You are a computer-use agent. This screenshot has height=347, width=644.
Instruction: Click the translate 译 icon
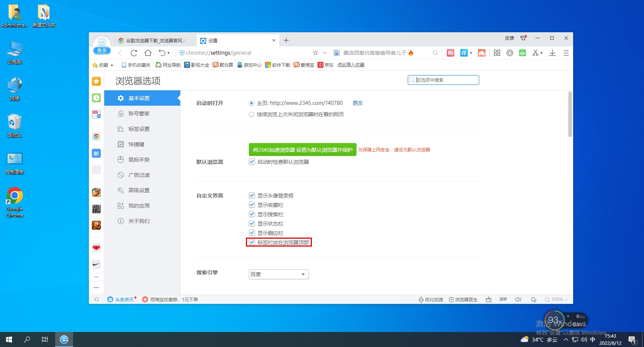coord(464,53)
